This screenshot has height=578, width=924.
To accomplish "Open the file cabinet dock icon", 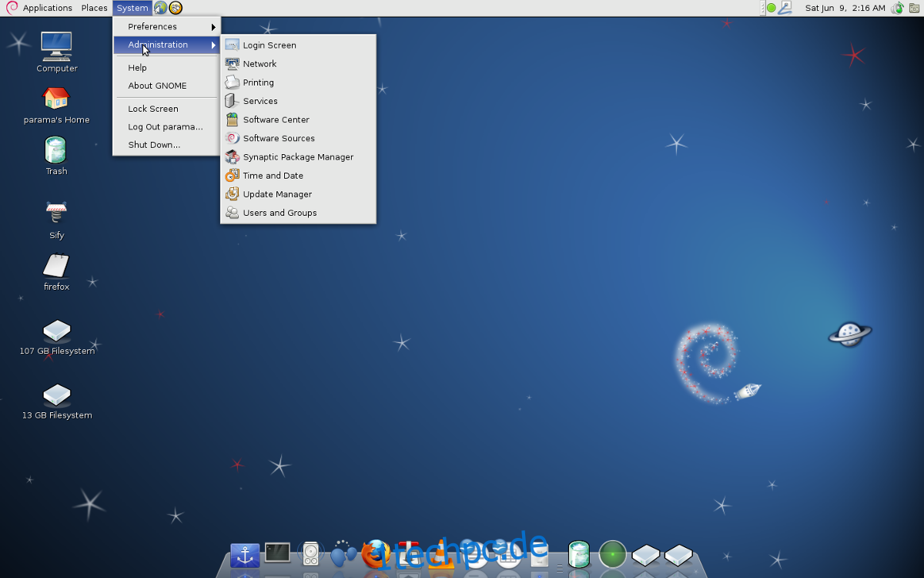I will [x=541, y=553].
